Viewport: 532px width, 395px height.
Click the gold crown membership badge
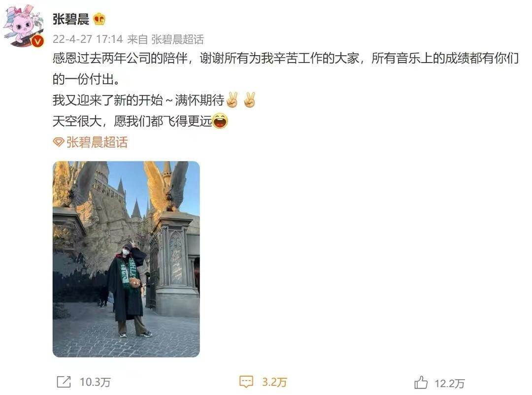click(99, 19)
